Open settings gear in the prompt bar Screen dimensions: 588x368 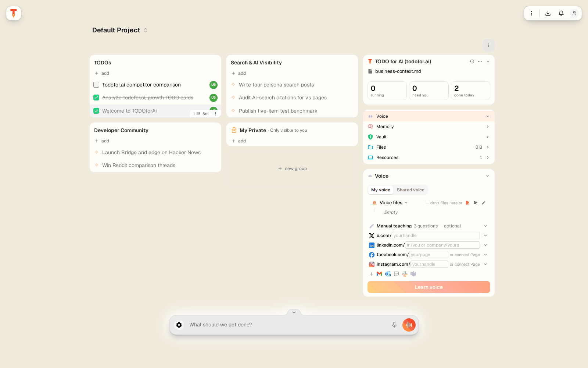[x=179, y=325]
